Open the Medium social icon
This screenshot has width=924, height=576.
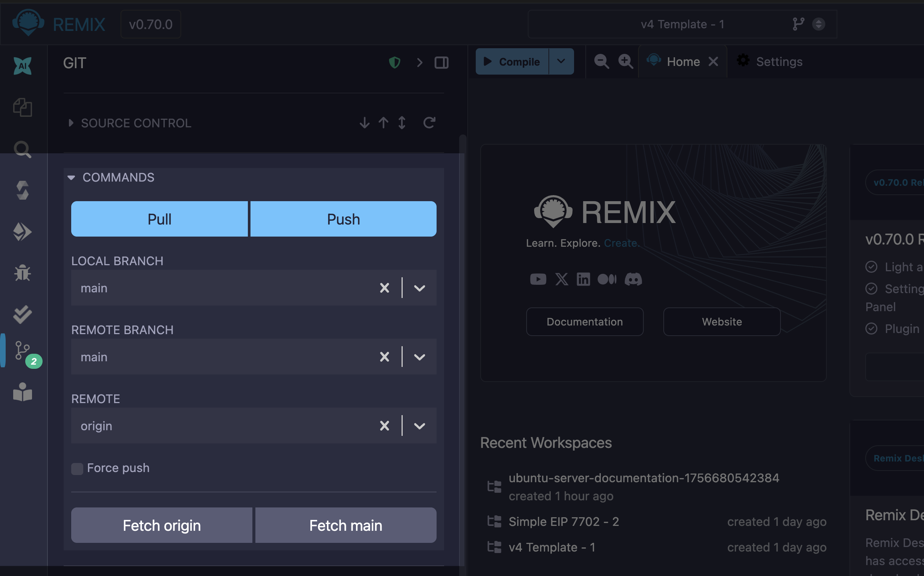(607, 279)
